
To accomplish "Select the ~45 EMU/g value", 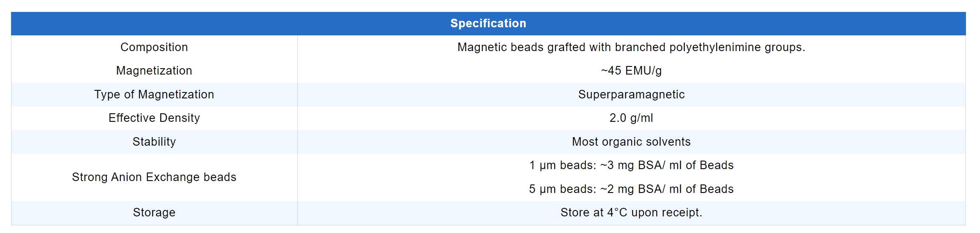I will [x=631, y=71].
